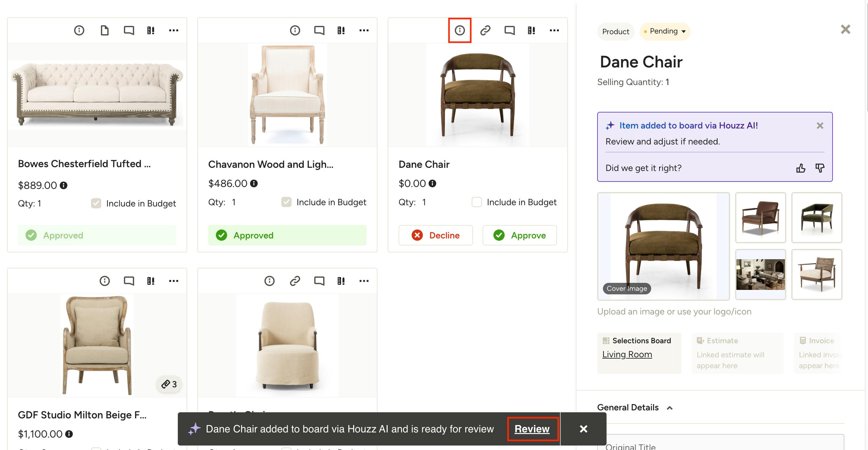Select the living room scene thumbnail
Screen dimensions: 868x450
pyautogui.click(x=760, y=274)
